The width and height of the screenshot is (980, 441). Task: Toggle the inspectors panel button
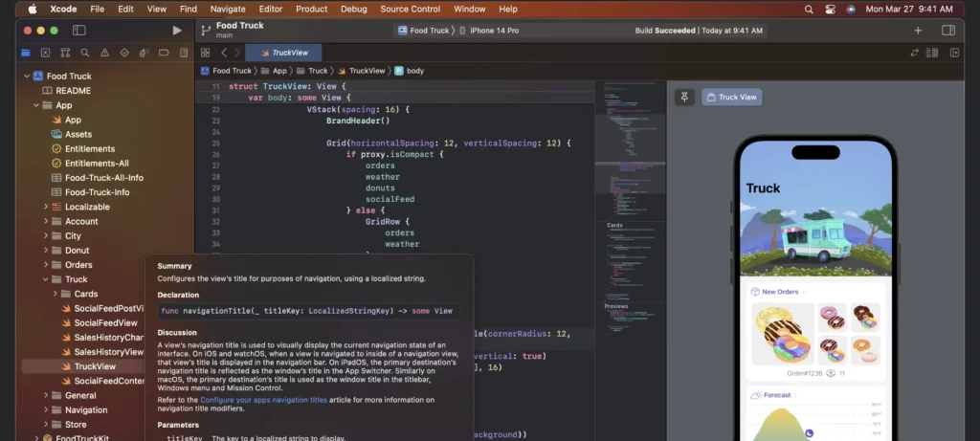948,30
